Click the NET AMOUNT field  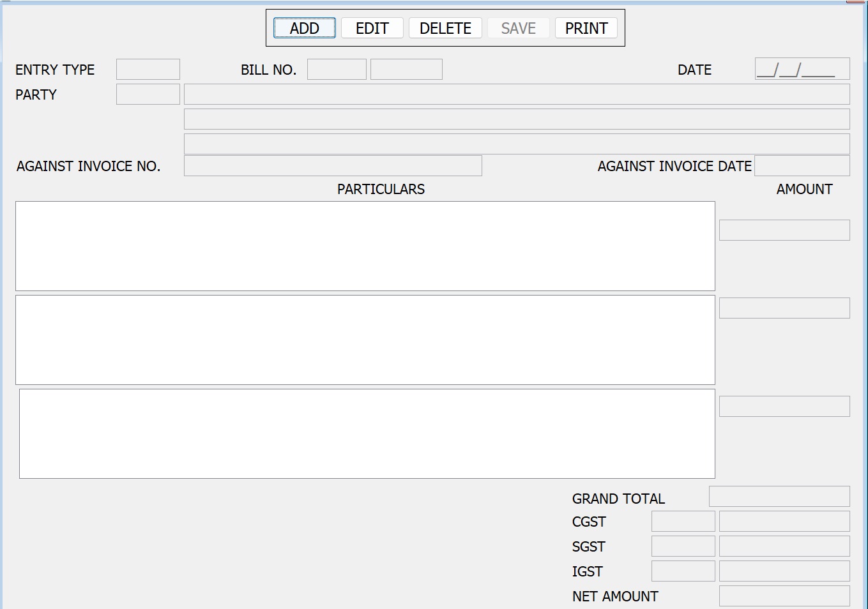click(784, 596)
